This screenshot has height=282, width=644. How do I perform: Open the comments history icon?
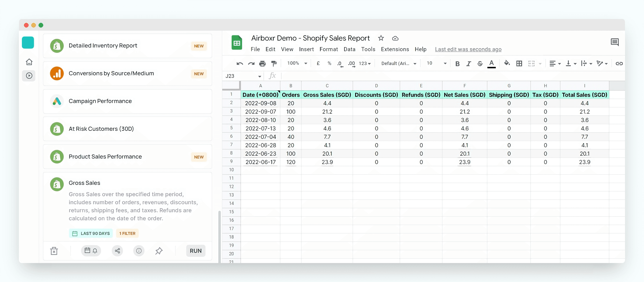pyautogui.click(x=614, y=42)
